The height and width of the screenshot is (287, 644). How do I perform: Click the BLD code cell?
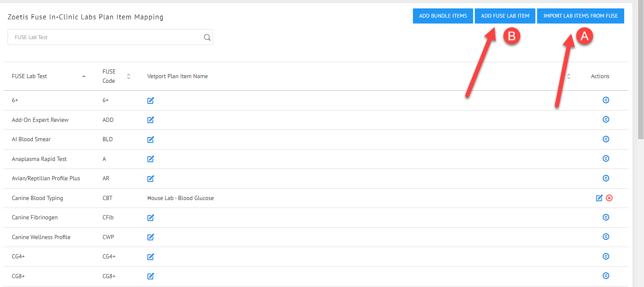[x=108, y=139]
